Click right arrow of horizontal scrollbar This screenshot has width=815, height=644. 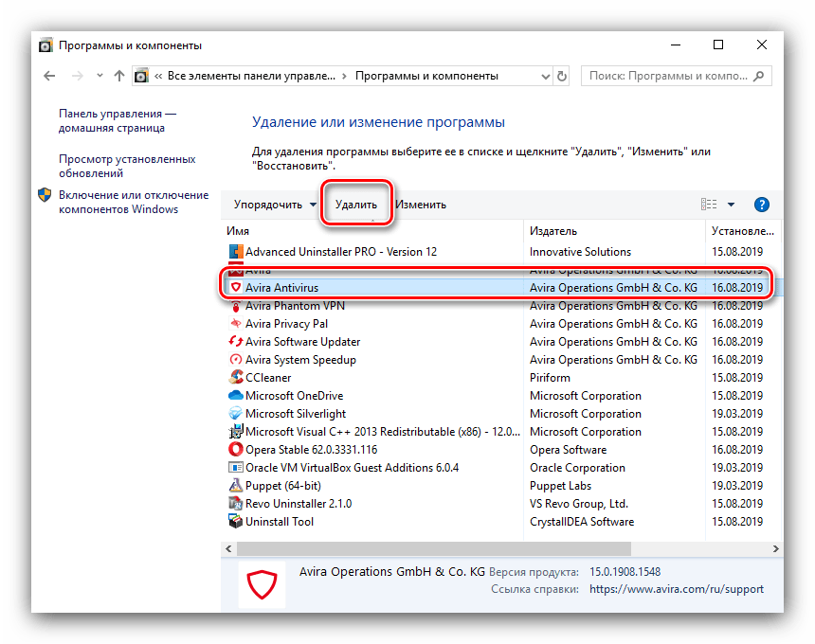point(775,548)
